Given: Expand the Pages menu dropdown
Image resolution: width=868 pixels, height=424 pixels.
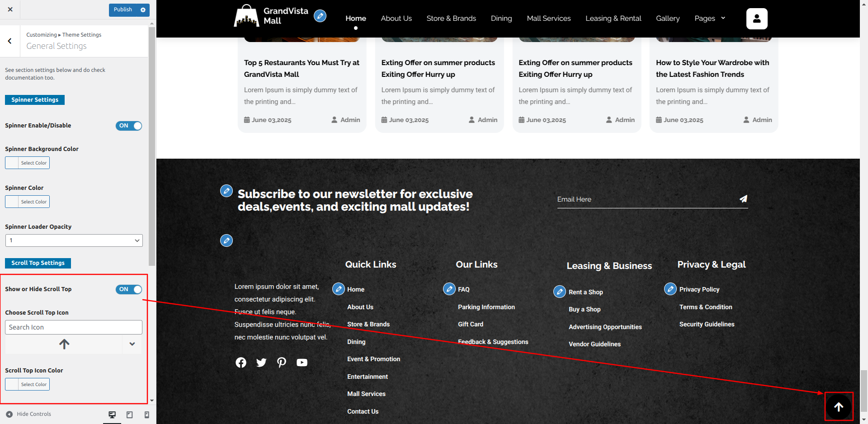Looking at the screenshot, I should pos(710,19).
